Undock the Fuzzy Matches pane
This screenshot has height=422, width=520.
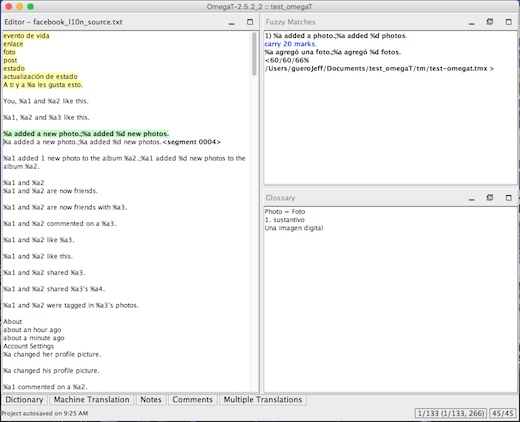coord(490,22)
